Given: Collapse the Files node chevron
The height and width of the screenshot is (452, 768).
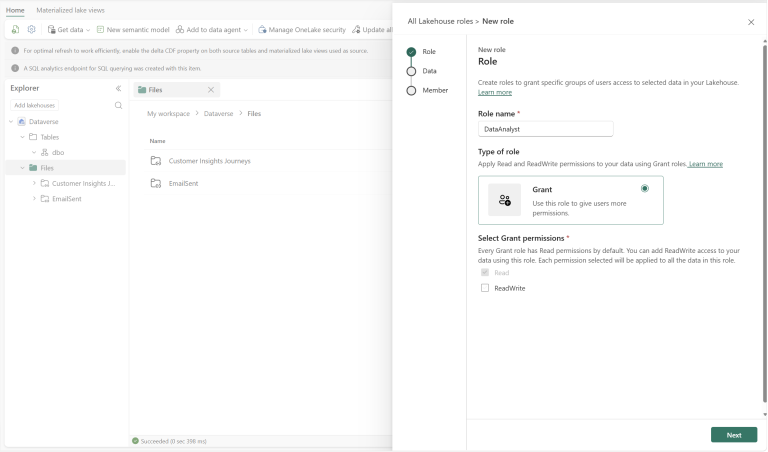Looking at the screenshot, I should coord(23,168).
